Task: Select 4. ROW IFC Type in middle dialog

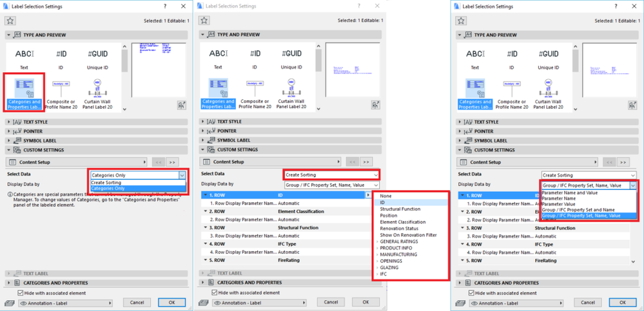Action: click(x=286, y=244)
